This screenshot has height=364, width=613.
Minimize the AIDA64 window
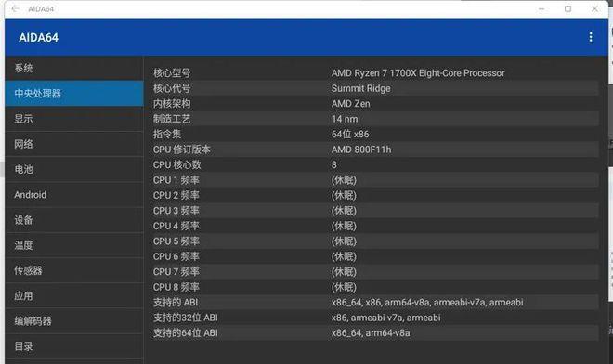(x=541, y=8)
